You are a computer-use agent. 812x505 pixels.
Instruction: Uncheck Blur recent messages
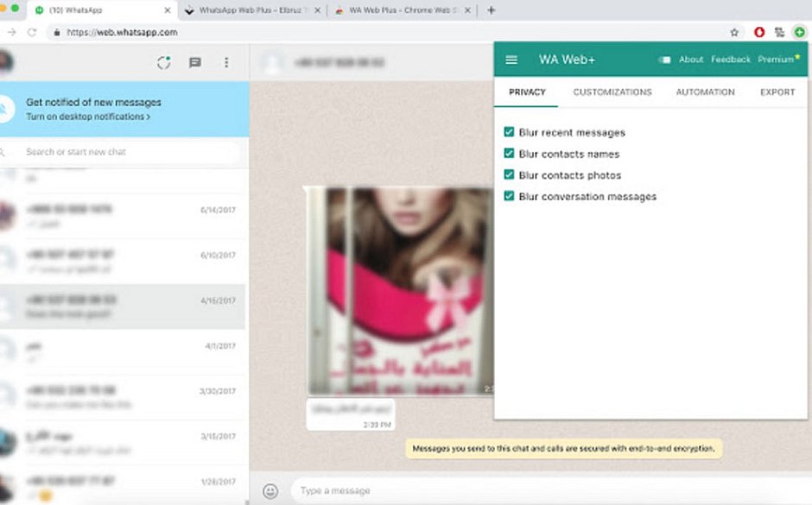point(509,132)
